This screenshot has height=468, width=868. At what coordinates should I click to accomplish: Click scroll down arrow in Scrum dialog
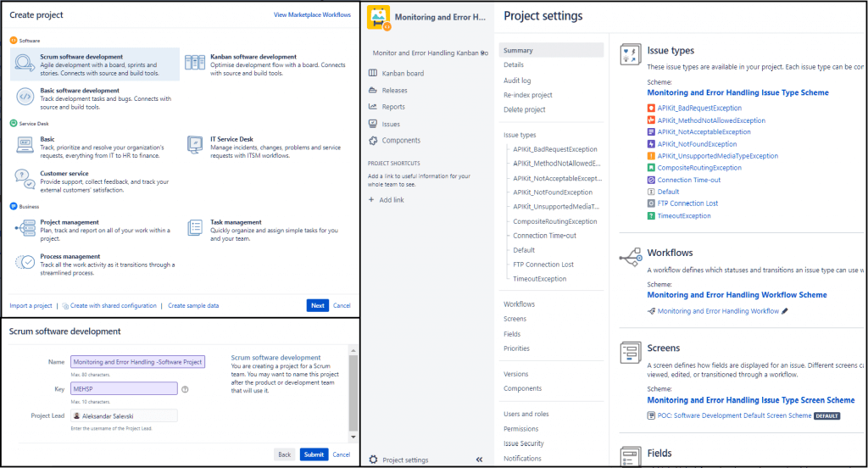click(353, 437)
